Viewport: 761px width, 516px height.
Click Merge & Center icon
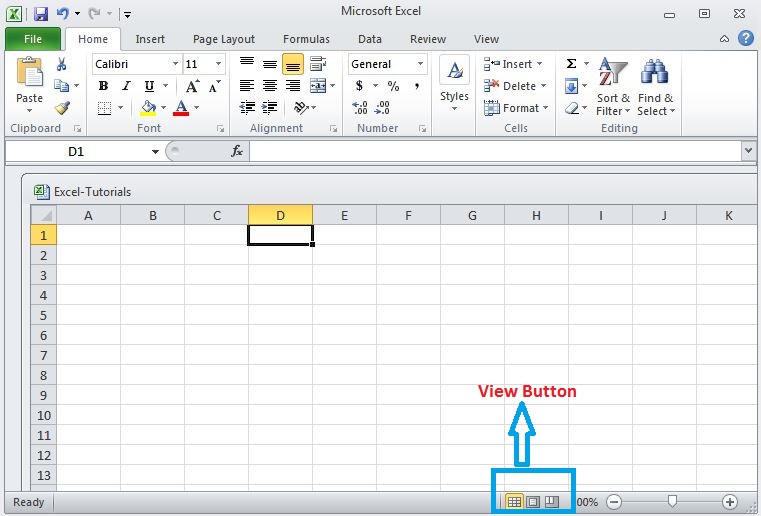[318, 86]
